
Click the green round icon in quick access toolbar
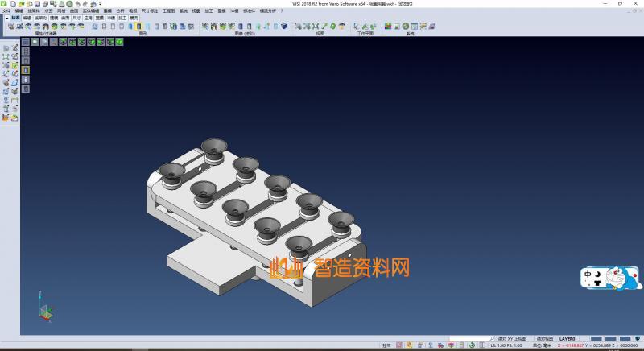point(69,4)
